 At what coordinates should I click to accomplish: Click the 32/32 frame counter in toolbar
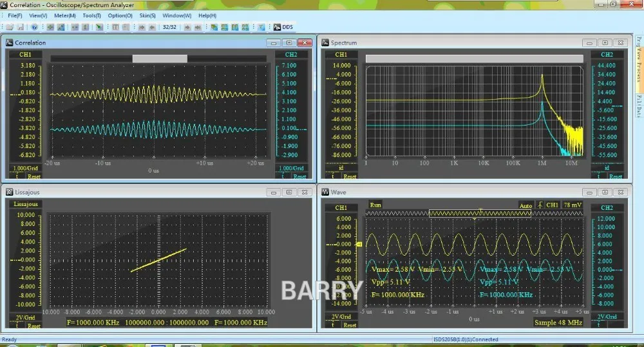169,27
